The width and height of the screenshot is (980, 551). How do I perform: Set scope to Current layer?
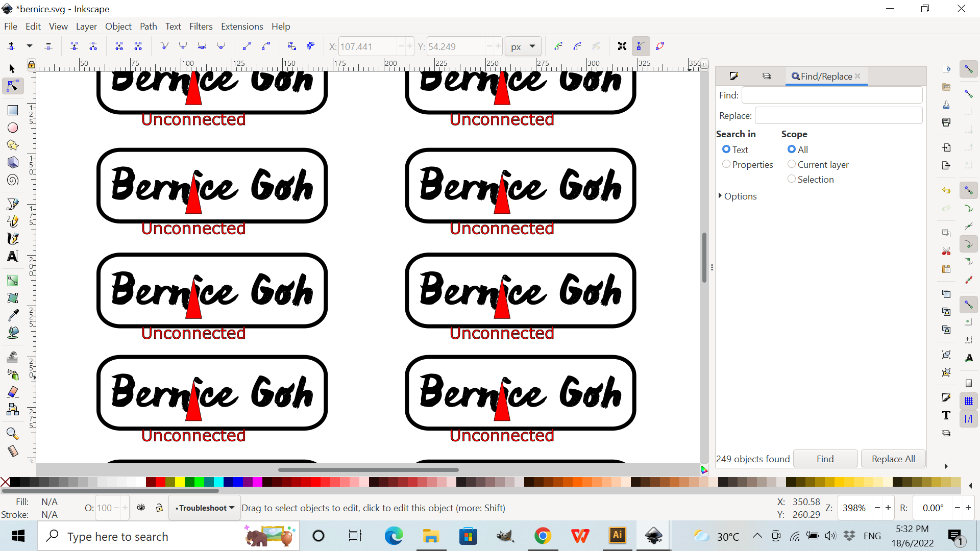[x=792, y=164]
